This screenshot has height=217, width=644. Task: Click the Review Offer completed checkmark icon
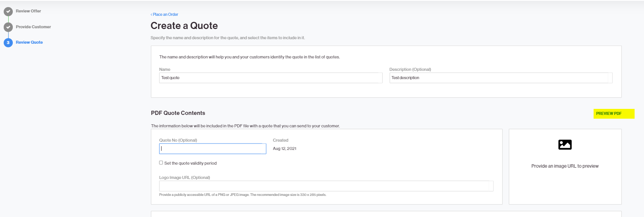point(8,12)
